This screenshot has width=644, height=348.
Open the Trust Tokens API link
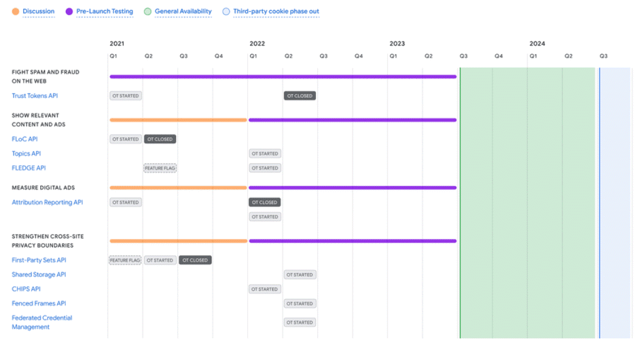(x=35, y=96)
